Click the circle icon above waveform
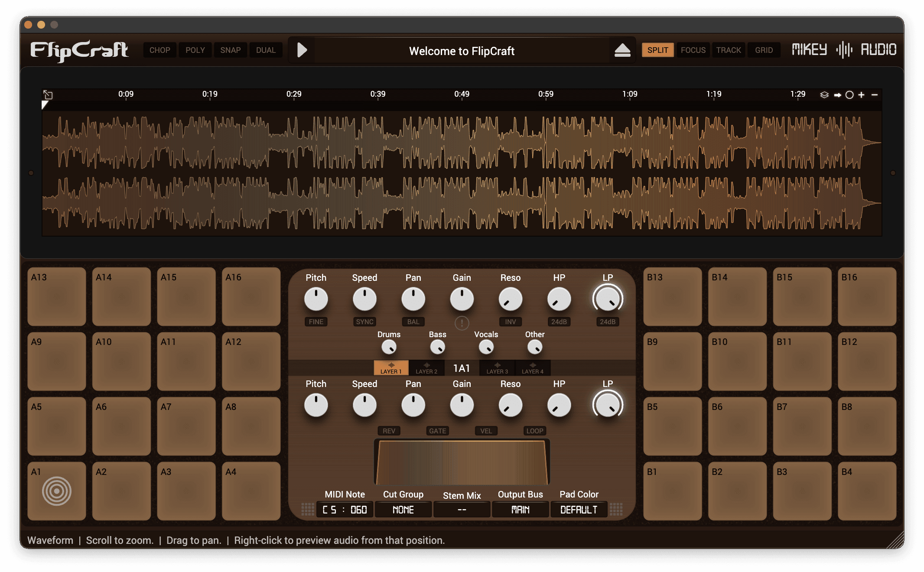This screenshot has width=924, height=572. pos(849,95)
